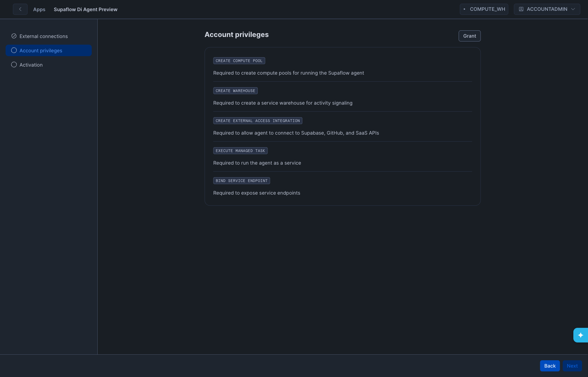The image size is (588, 377).
Task: Go to External connections step
Action: pyautogui.click(x=44, y=36)
